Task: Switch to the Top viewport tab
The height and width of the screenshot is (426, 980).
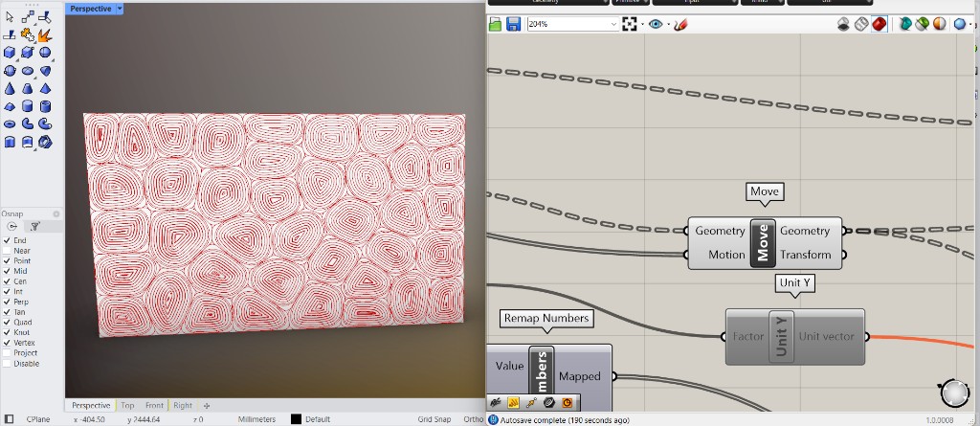Action: pyautogui.click(x=127, y=405)
